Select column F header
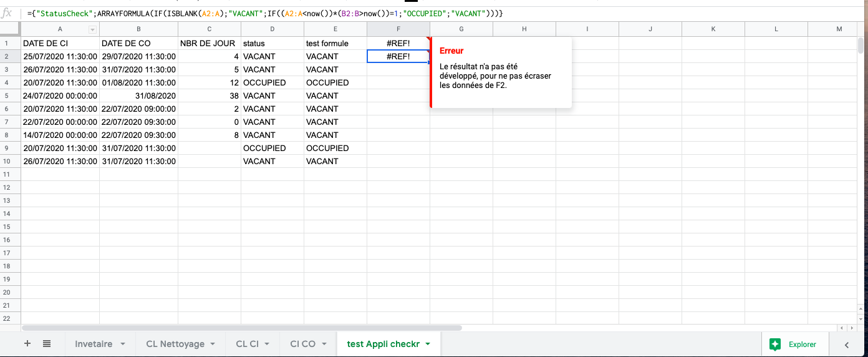 pyautogui.click(x=398, y=29)
